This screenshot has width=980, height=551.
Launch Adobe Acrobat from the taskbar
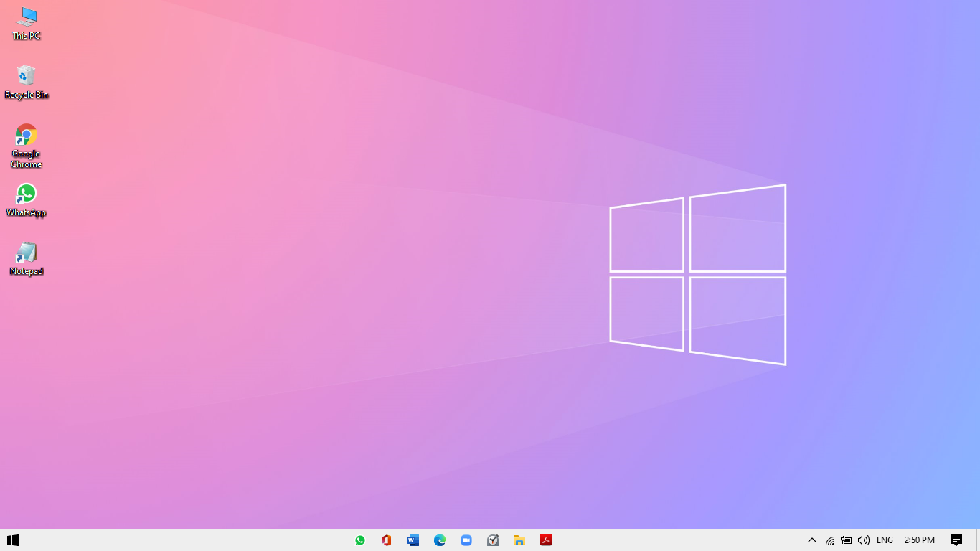click(x=546, y=540)
